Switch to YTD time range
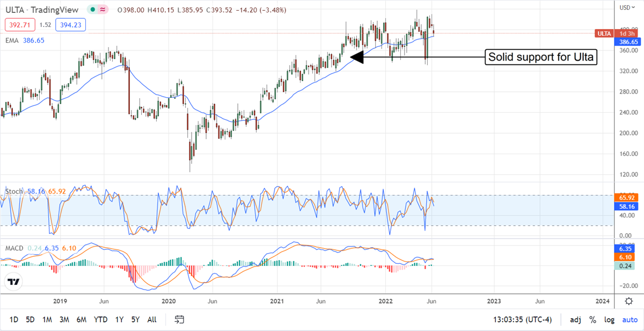The width and height of the screenshot is (644, 331). 100,320
